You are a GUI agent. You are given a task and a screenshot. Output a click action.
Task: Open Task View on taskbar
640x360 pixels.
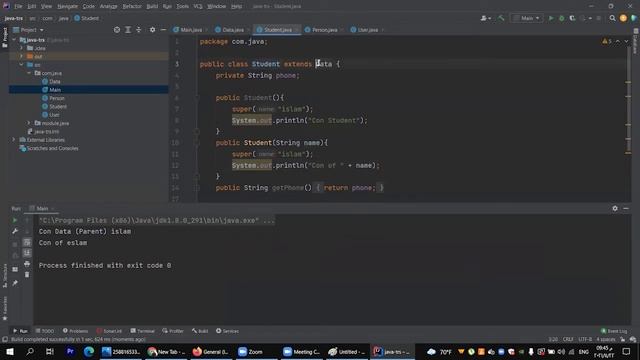pos(50,351)
